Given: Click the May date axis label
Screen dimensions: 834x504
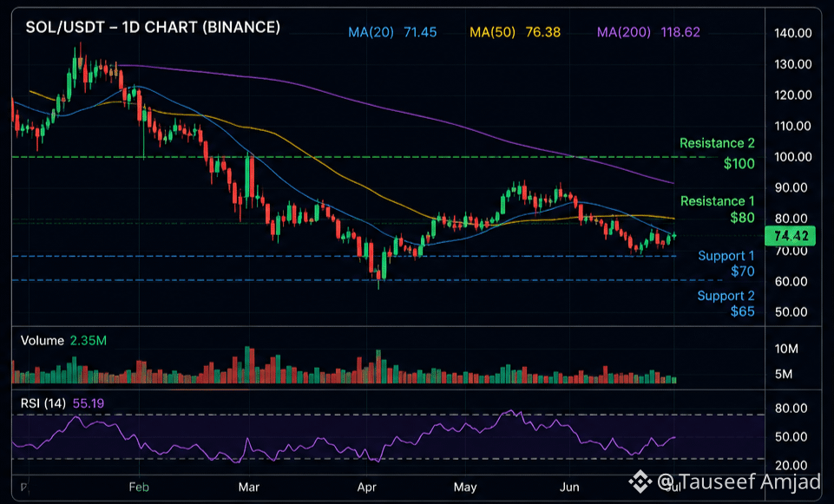Looking at the screenshot, I should pyautogui.click(x=465, y=487).
